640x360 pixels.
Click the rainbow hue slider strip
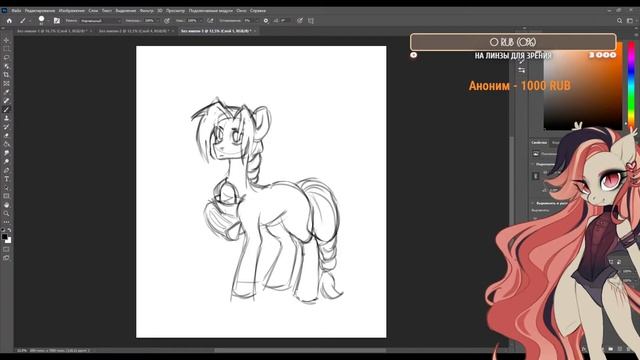point(631,84)
